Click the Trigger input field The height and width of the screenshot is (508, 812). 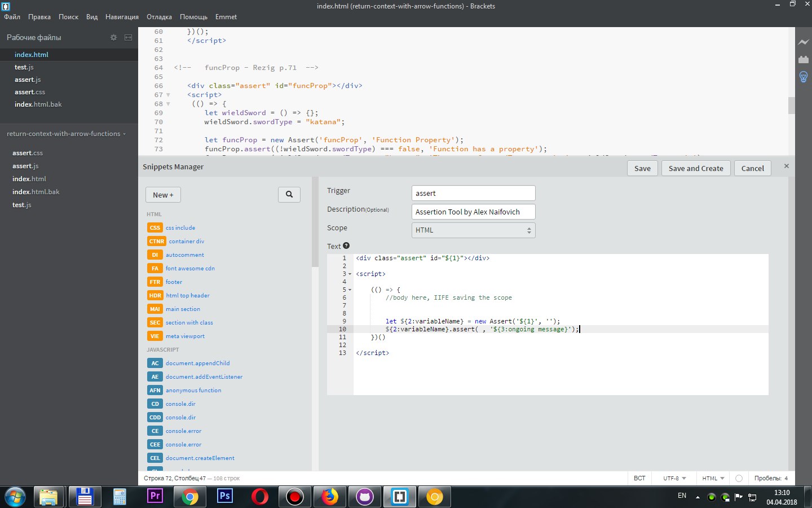473,193
